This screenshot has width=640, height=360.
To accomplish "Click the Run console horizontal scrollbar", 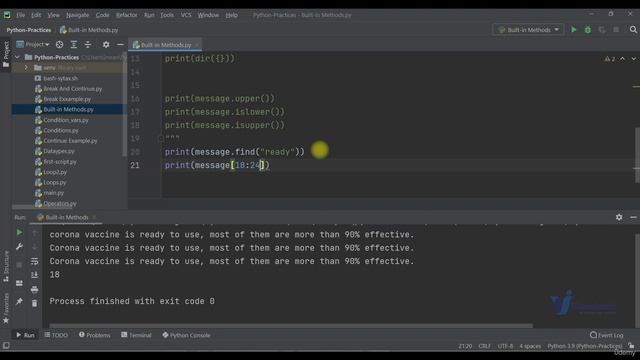I will click(291, 326).
